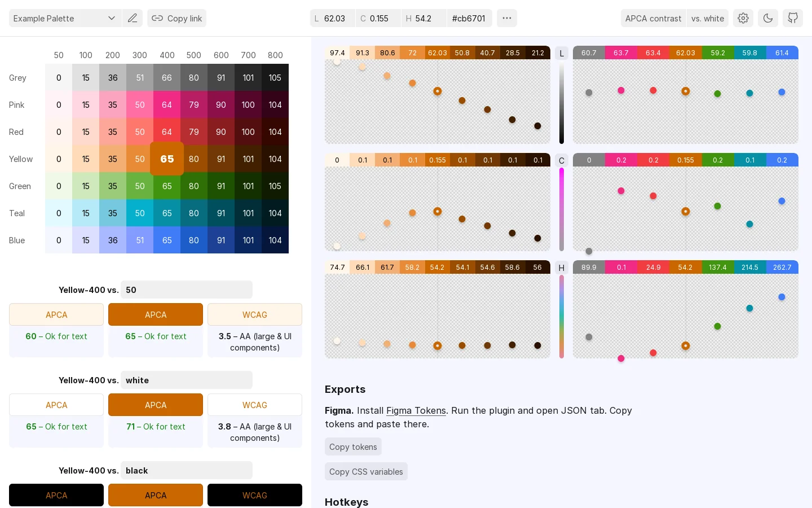Click the comparison field containing white
Viewport: 812px width, 508px height.
pos(187,380)
